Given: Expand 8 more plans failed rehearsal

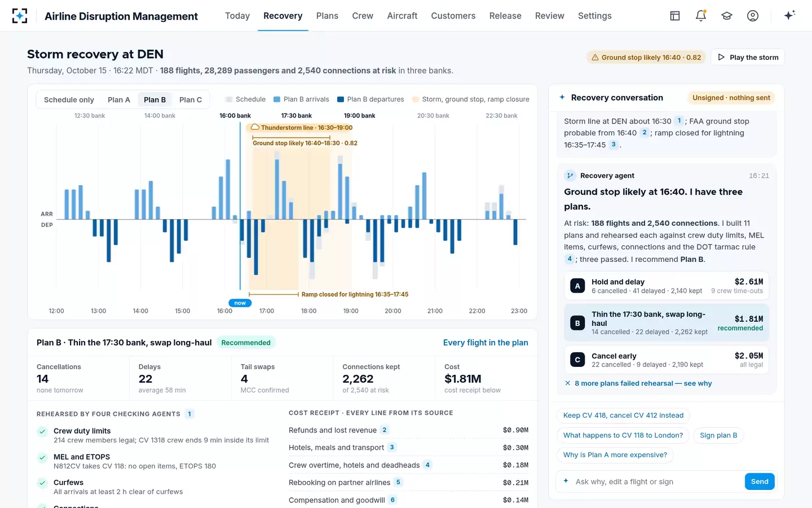Looking at the screenshot, I should (x=638, y=383).
